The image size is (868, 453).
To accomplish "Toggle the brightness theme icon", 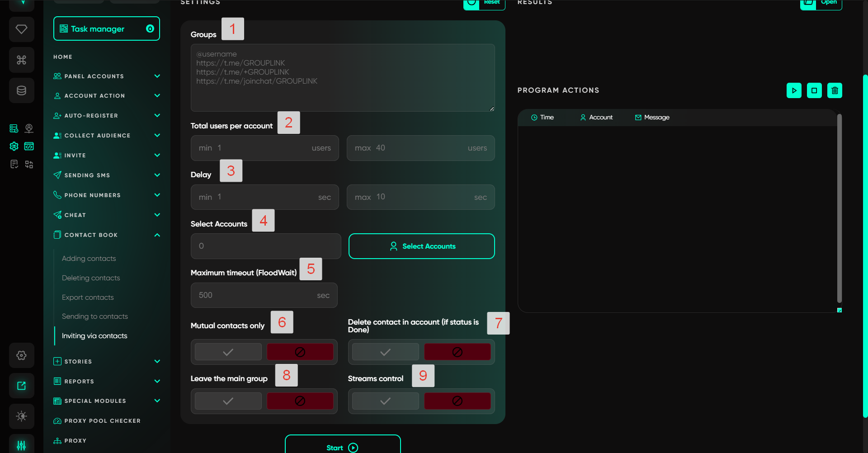I will 21,416.
